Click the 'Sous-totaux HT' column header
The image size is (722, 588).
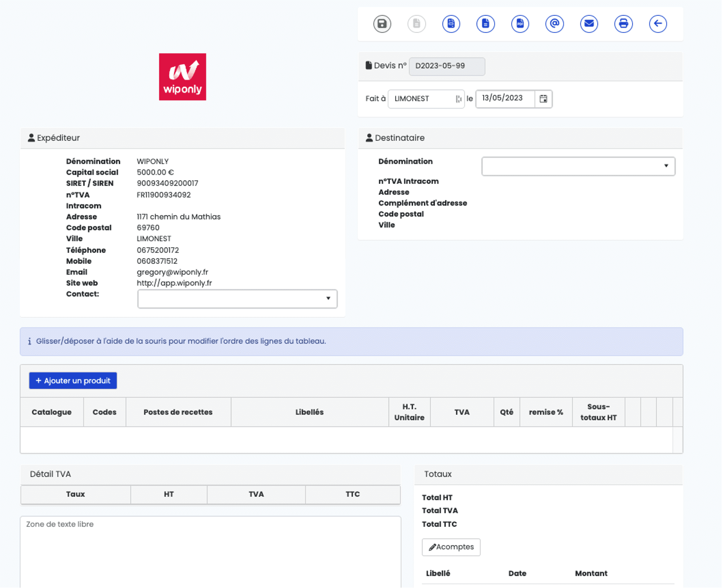[598, 412]
